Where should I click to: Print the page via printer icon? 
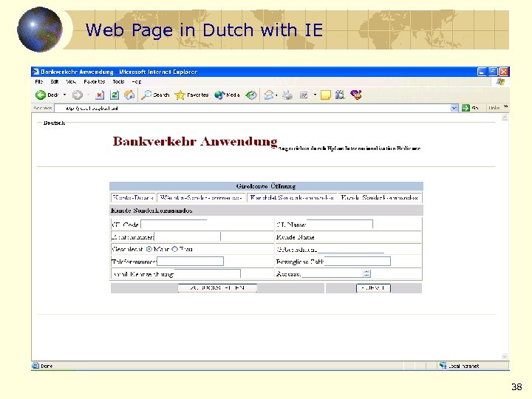pos(287,95)
